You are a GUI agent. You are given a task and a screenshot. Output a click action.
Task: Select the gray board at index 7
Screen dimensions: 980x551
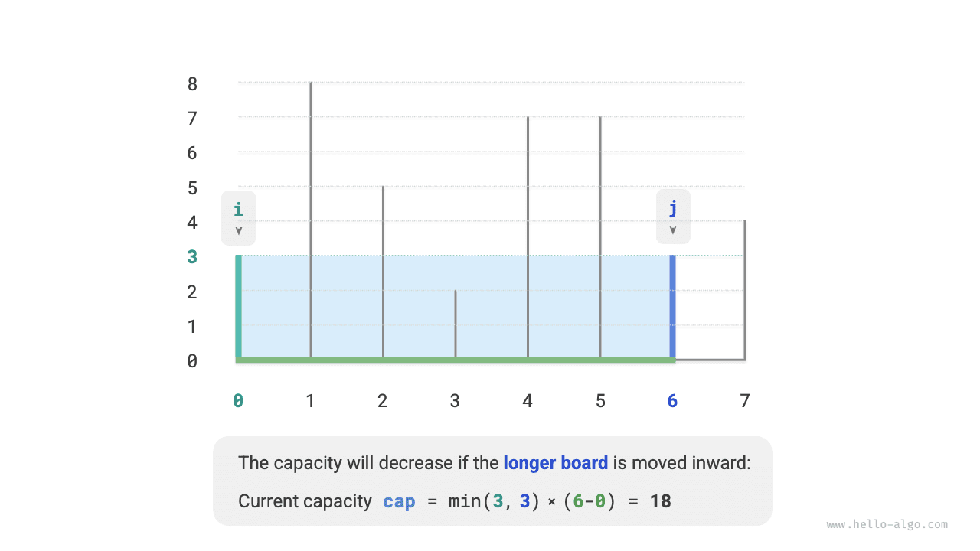point(744,289)
